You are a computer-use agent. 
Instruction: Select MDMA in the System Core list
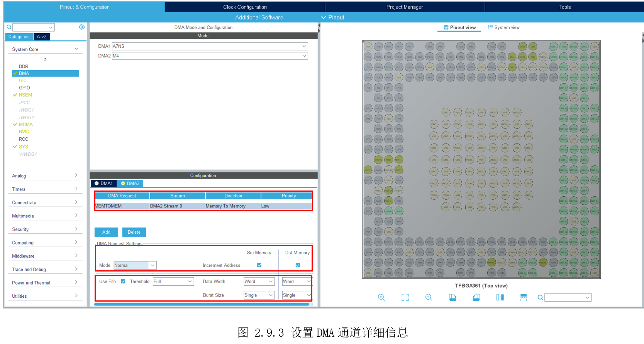pyautogui.click(x=26, y=125)
